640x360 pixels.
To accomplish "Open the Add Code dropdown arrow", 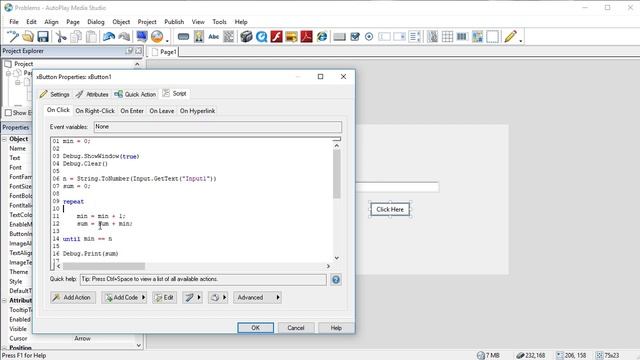I will 143,298.
